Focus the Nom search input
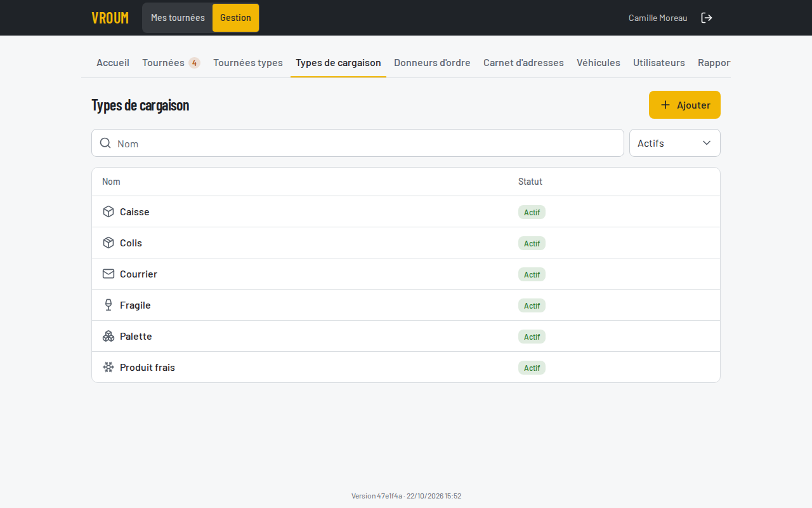Image resolution: width=812 pixels, height=508 pixels. 358,143
